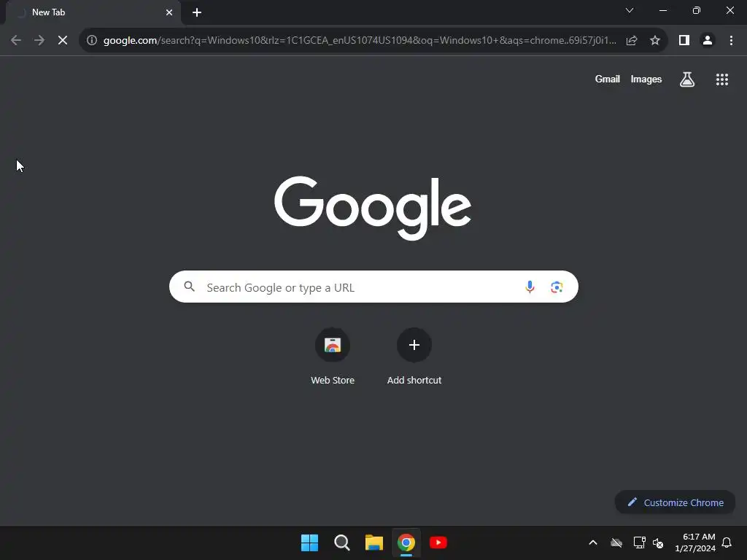
Task: Click the Google logo
Action: 373,208
